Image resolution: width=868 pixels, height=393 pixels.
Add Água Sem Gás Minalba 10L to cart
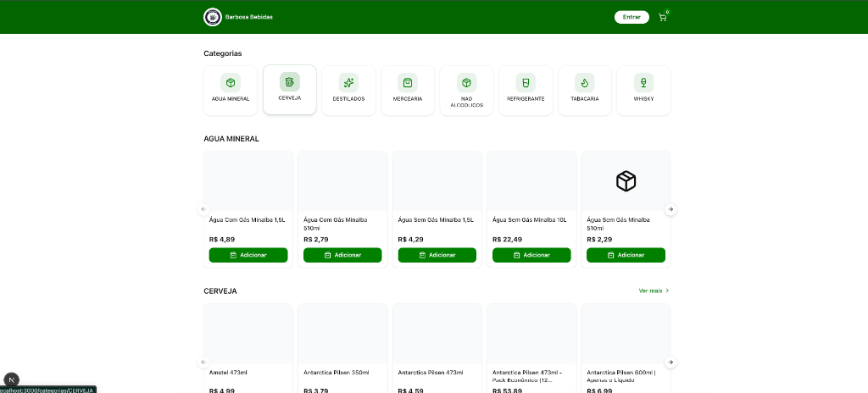click(x=531, y=255)
